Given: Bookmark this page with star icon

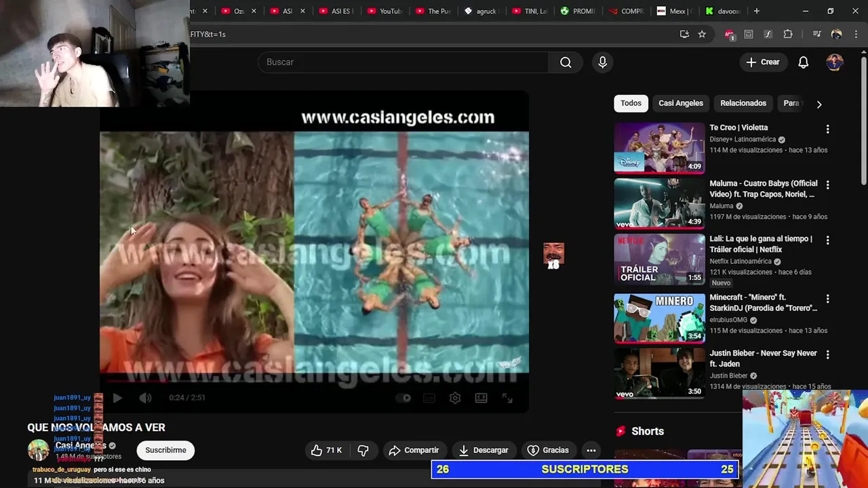Looking at the screenshot, I should [702, 34].
